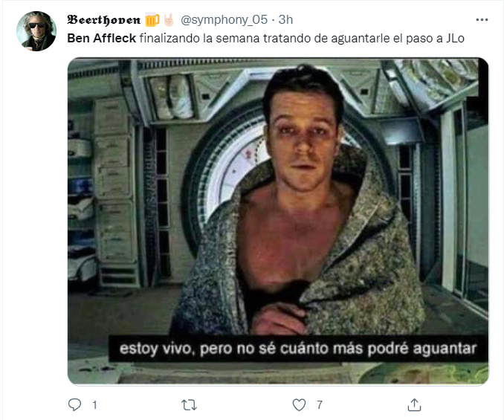Click the word finalizando in the tweet text
Screen dimensions: 504x420
tap(169, 38)
